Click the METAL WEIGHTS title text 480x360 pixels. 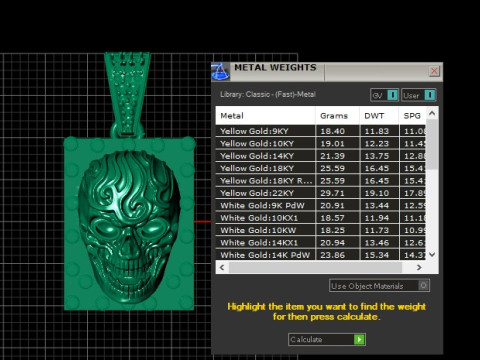tap(275, 67)
